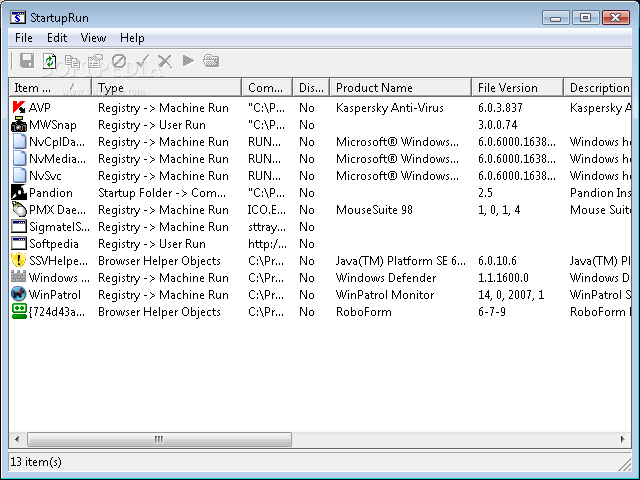Open the File menu
640x480 pixels.
24,38
